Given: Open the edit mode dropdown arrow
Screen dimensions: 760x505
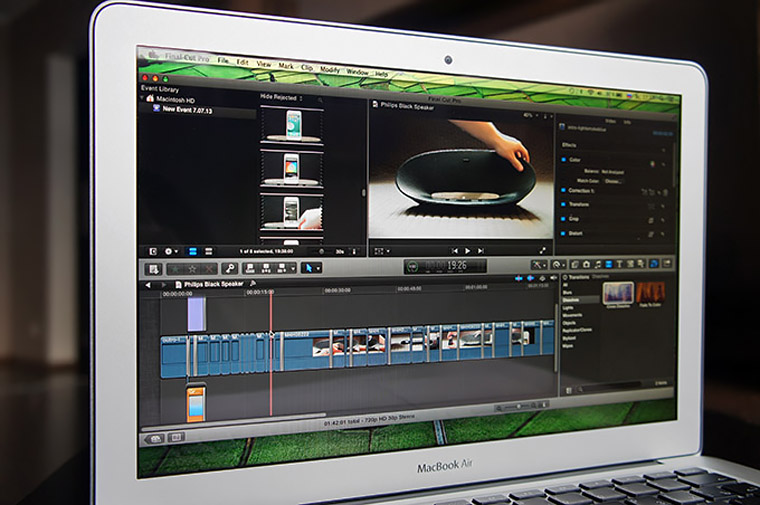Looking at the screenshot, I should pos(293,268).
